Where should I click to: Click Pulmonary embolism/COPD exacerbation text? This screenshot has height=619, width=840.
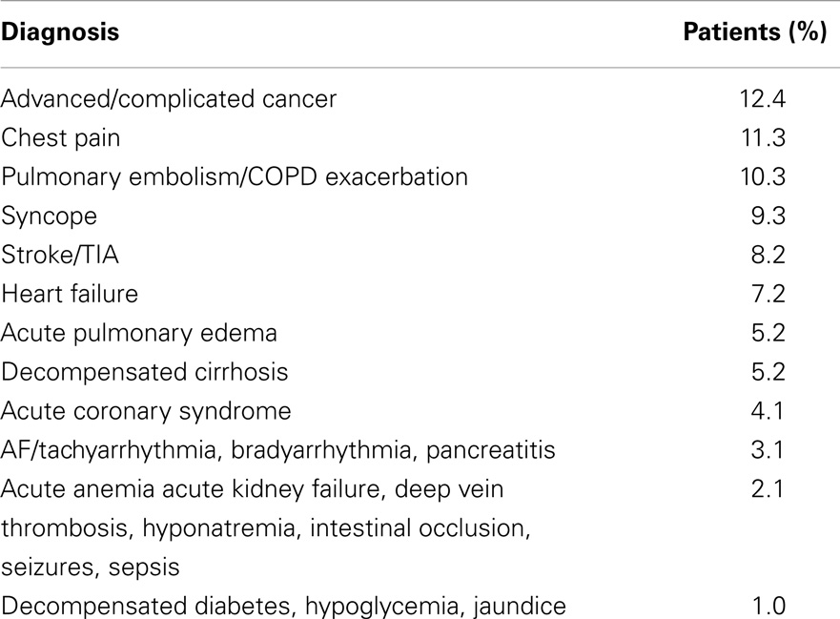(235, 177)
